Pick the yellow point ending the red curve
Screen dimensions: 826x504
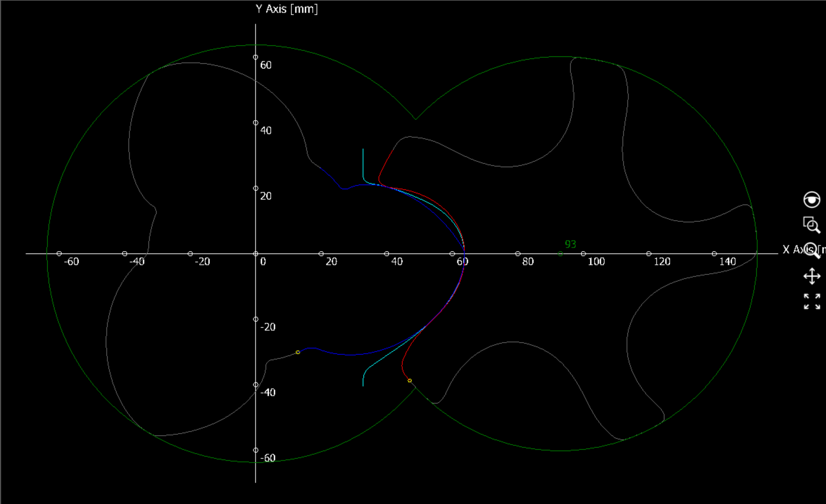[410, 380]
